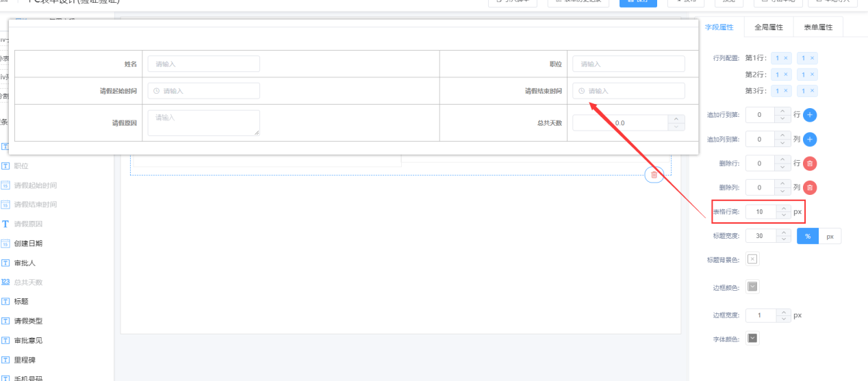Click the red trash button for 删除列
868x381 pixels.
[x=810, y=187]
